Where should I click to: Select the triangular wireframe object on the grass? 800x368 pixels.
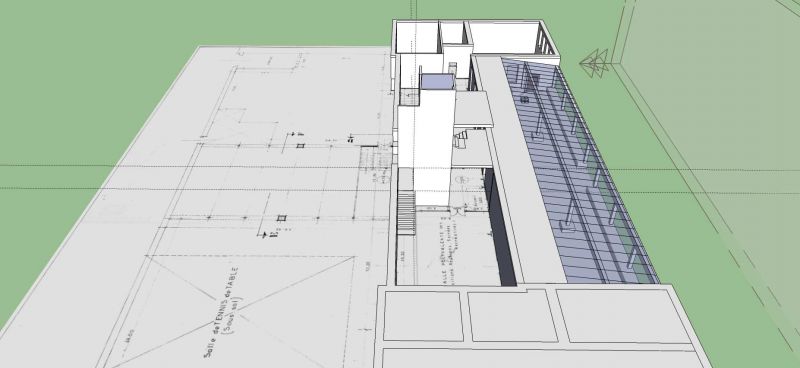[x=594, y=63]
